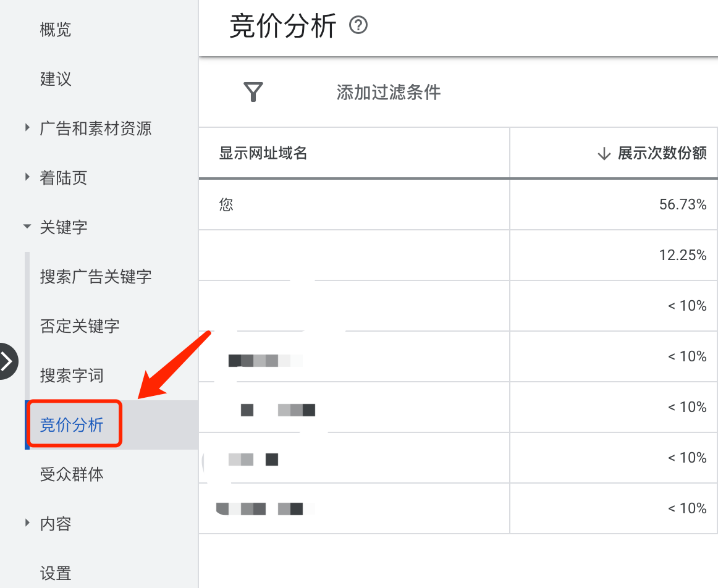Go to 搜索广告关键字
The image size is (718, 588).
coord(95,276)
